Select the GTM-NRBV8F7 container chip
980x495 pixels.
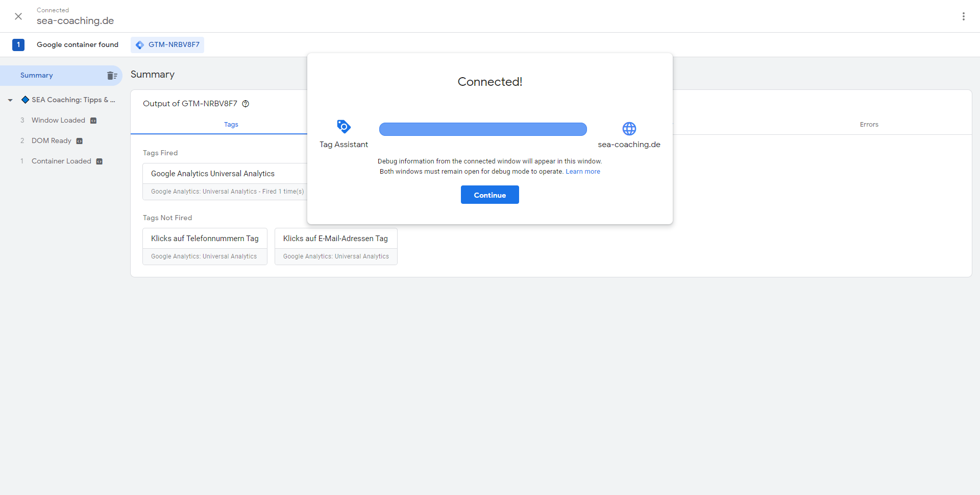(x=167, y=45)
